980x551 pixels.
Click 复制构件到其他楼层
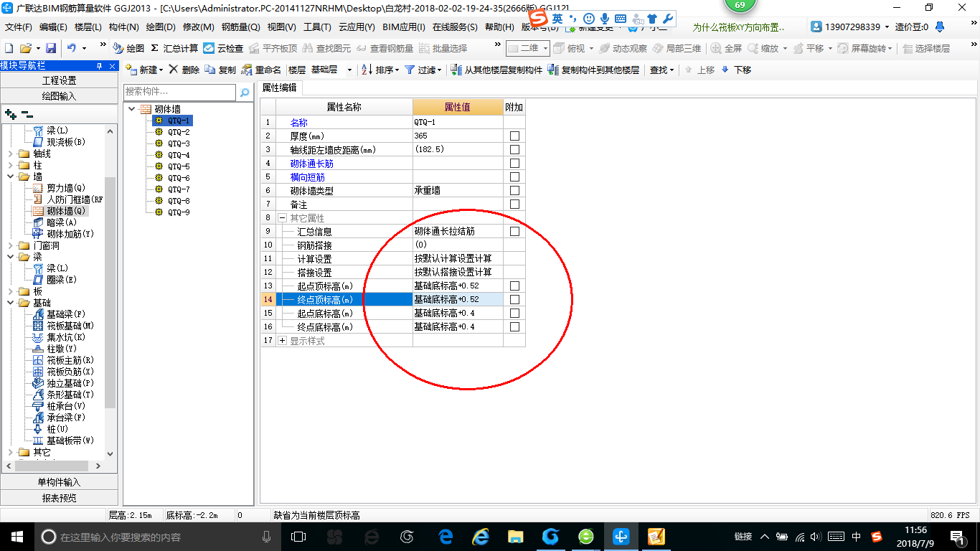tap(593, 70)
